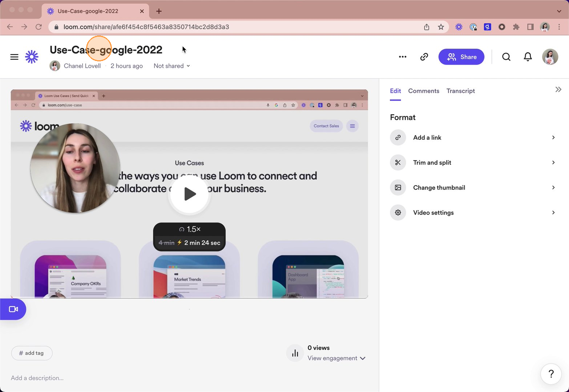Select the Use-Case-google-2022 browser tab
This screenshot has height=392, width=569.
click(x=95, y=11)
